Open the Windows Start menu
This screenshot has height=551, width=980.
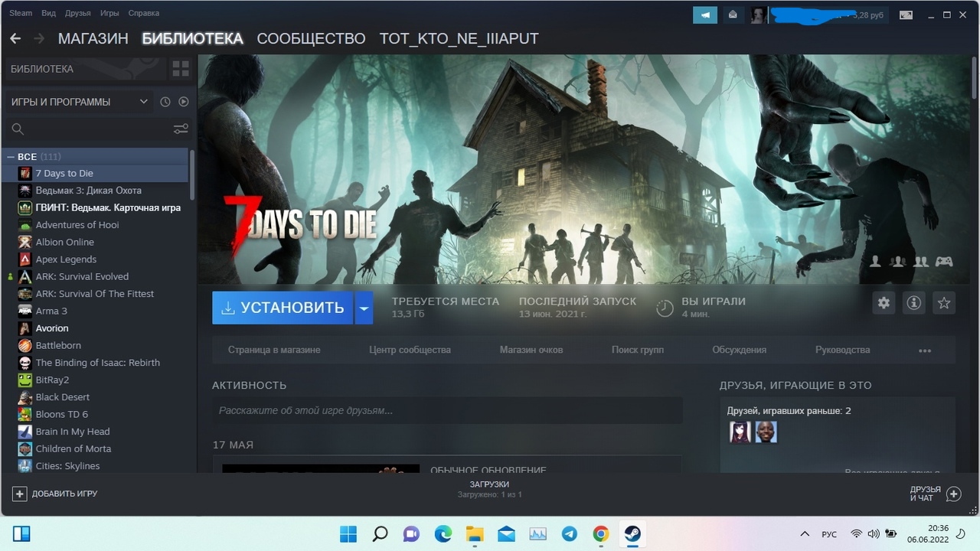348,533
